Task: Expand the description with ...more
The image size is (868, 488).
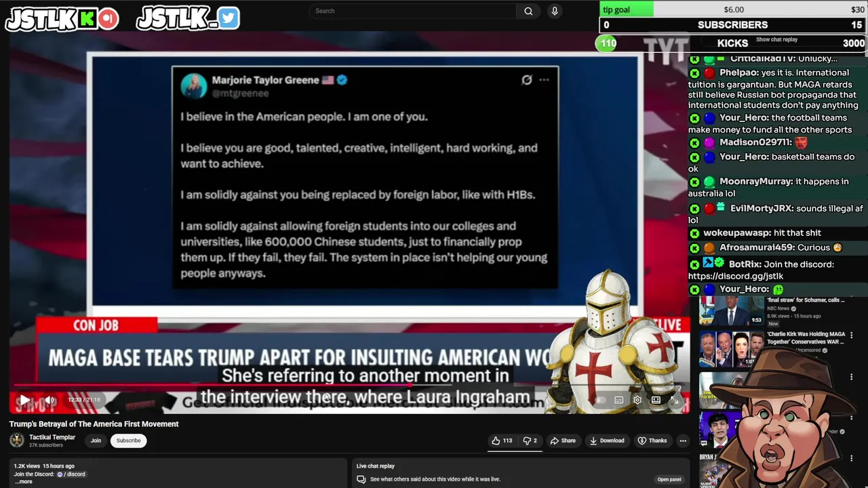Action: pos(24,482)
